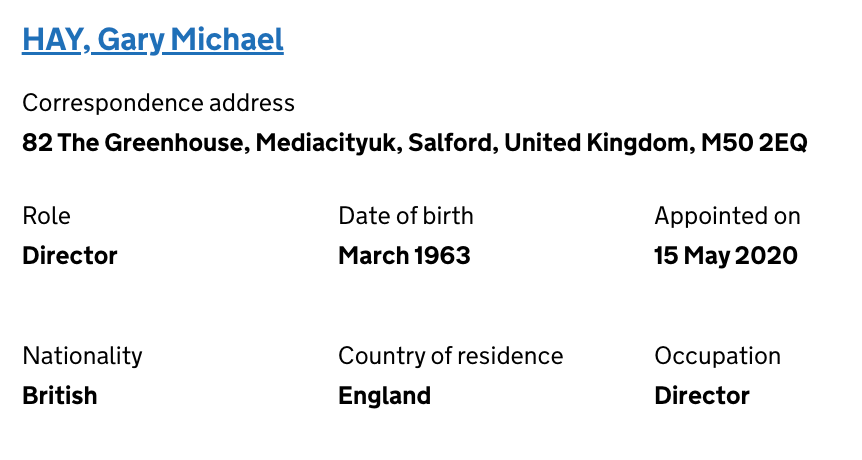The height and width of the screenshot is (460, 862).
Task: Click the Appointed on label
Action: [x=727, y=216]
